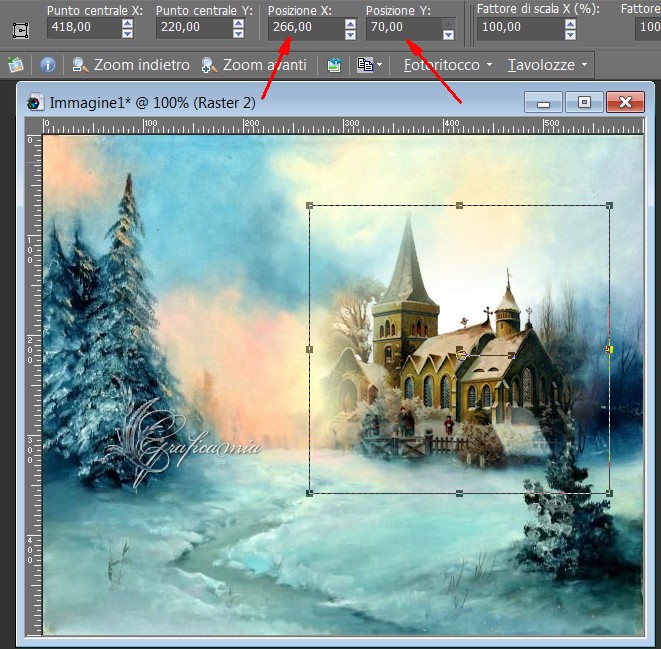The height and width of the screenshot is (649, 661).
Task: Click the screen capture icon in toolbar
Action: coord(334,65)
